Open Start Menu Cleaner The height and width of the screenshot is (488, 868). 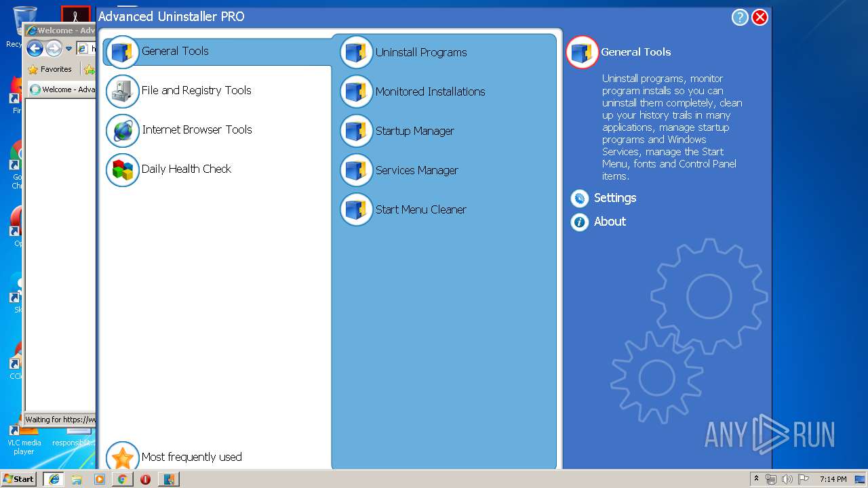coord(421,209)
